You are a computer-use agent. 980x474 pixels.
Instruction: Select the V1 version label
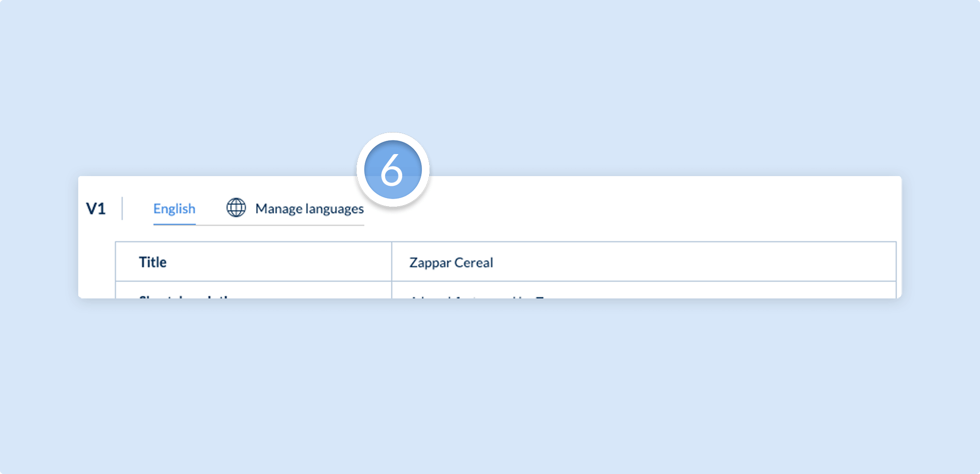point(96,209)
